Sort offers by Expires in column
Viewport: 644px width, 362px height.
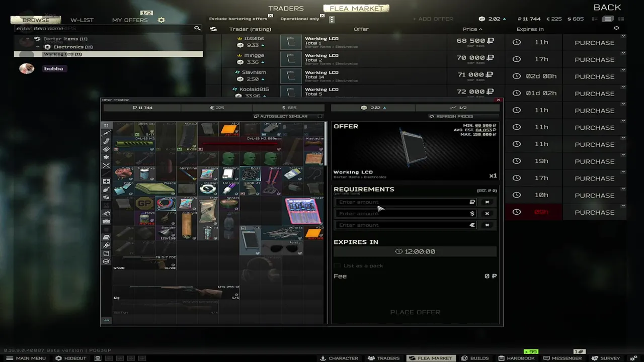tap(530, 29)
